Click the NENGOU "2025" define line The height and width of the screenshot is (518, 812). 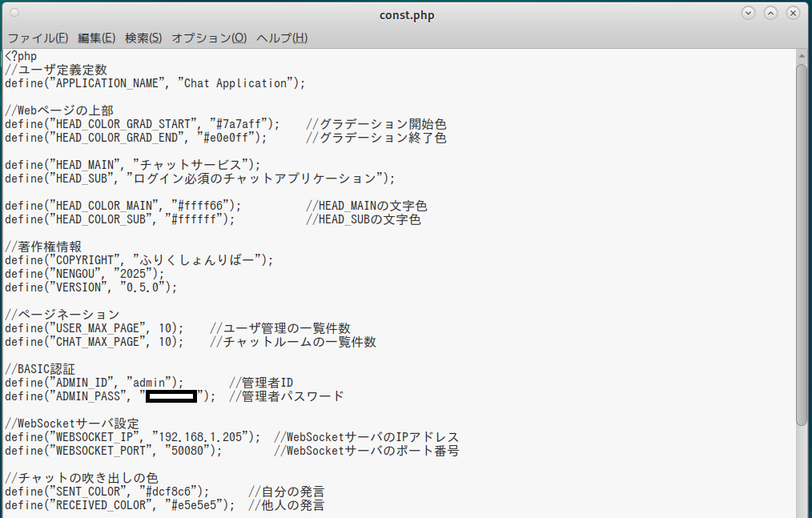tap(85, 274)
